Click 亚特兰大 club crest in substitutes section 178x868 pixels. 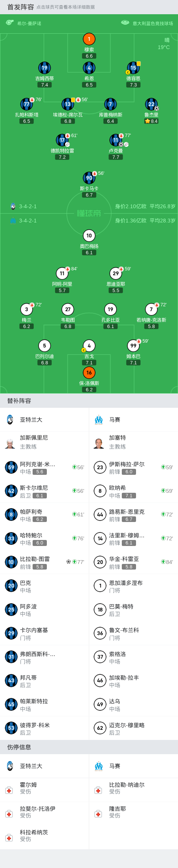tap(10, 420)
